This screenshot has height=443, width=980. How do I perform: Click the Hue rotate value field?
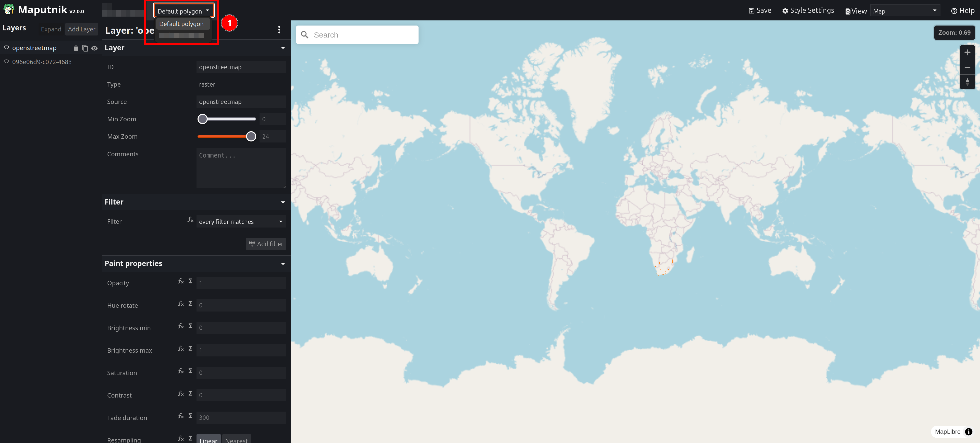coord(241,305)
